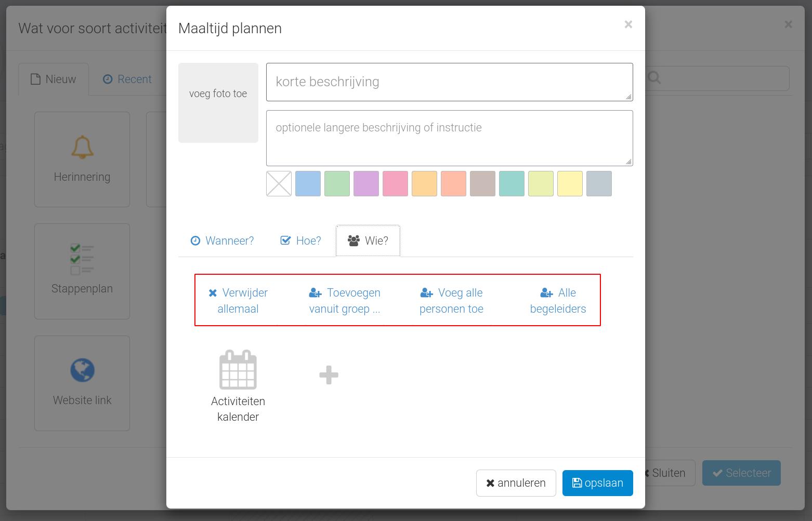Viewport: 812px width, 521px height.
Task: Open the Wanneer? tab
Action: (x=222, y=241)
